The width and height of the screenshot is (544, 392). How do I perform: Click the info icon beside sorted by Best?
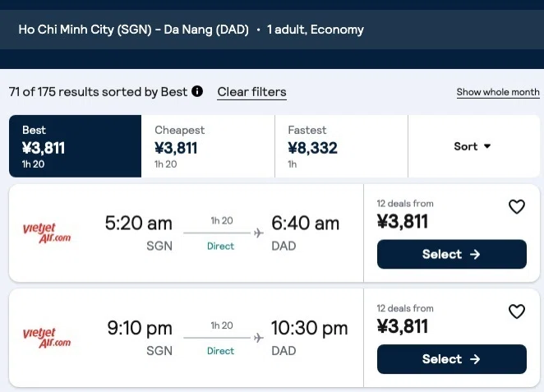(x=197, y=91)
